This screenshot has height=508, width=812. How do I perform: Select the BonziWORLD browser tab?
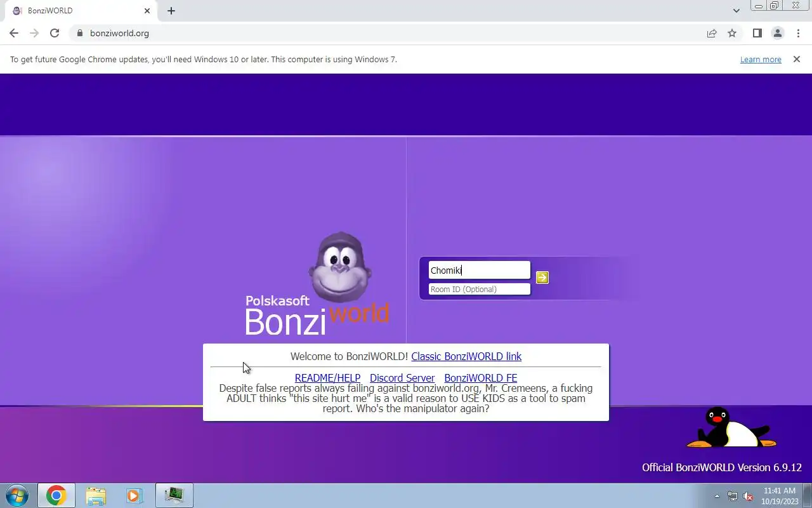coord(79,11)
